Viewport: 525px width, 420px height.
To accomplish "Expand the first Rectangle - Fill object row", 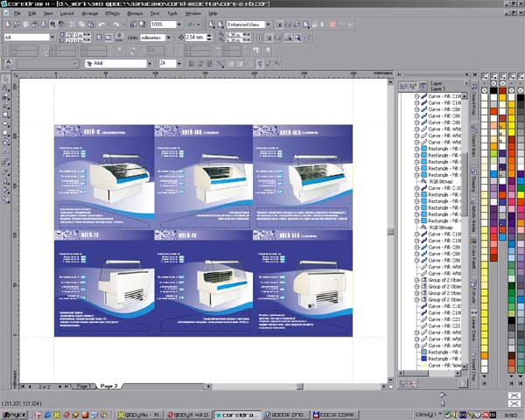I will pos(416,149).
